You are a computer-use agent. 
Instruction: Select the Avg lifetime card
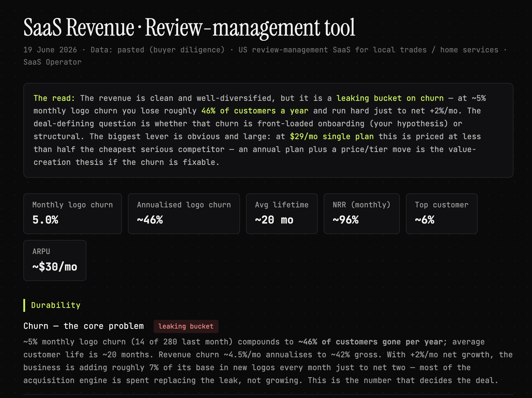(282, 214)
